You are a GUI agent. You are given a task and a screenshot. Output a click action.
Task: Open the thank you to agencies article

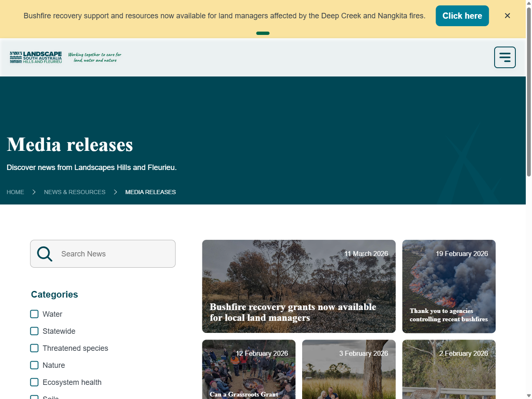click(x=449, y=286)
